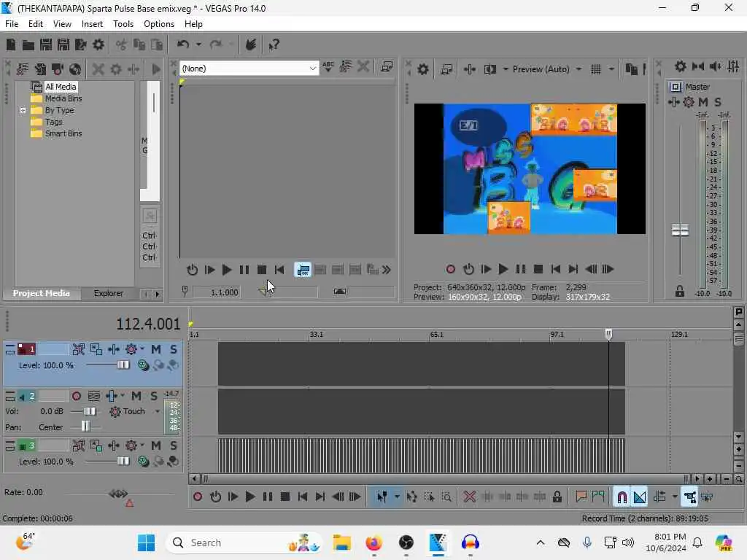Viewport: 747px width, 560px height.
Task: Mute video track 1
Action: (156, 349)
